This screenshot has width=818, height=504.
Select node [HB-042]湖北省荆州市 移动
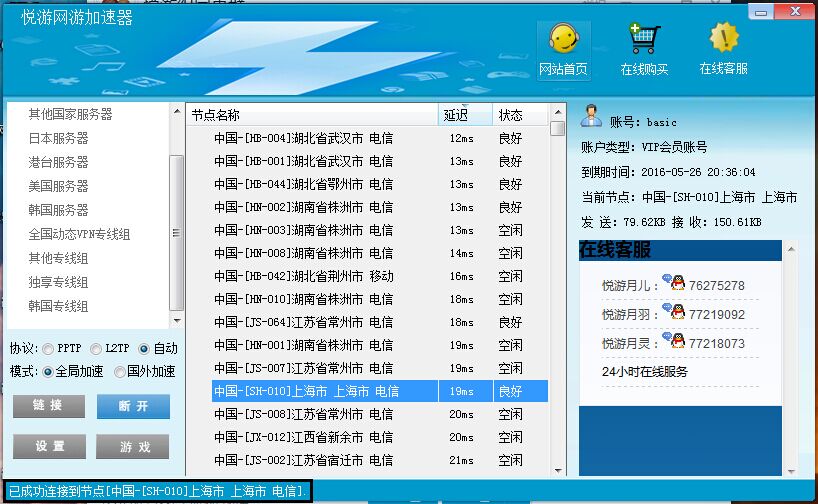[x=304, y=276]
